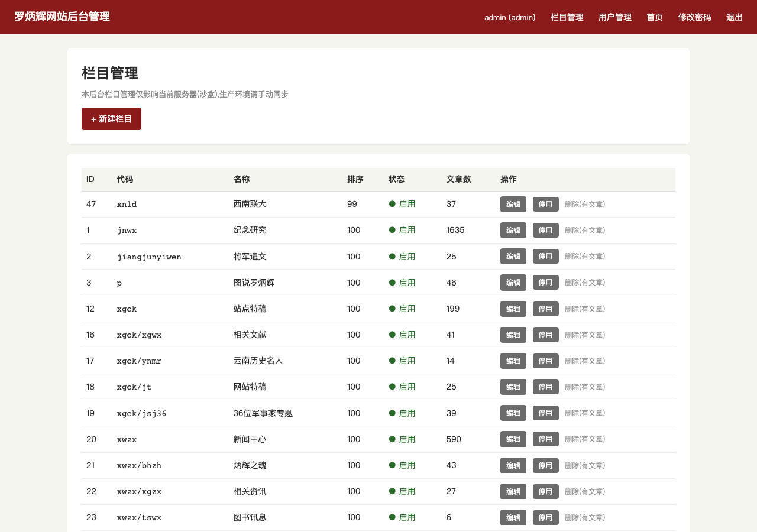Open 栏目管理 in the top navigation
This screenshot has height=532, width=757.
click(x=567, y=17)
